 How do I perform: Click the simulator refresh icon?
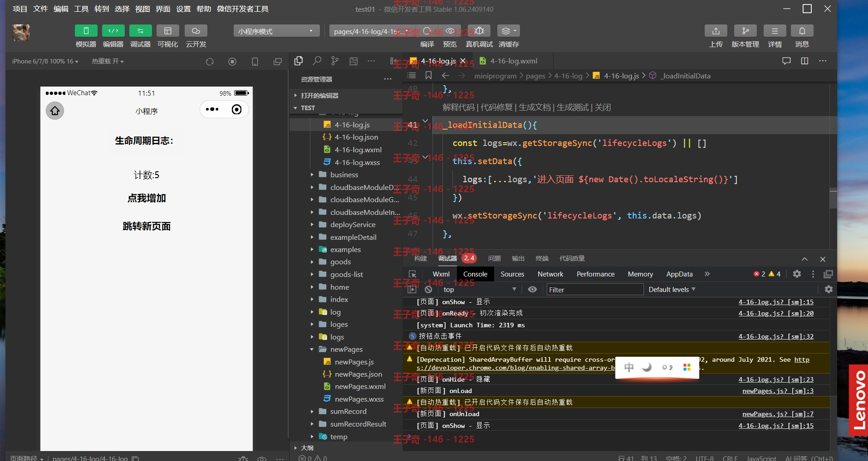(x=210, y=62)
